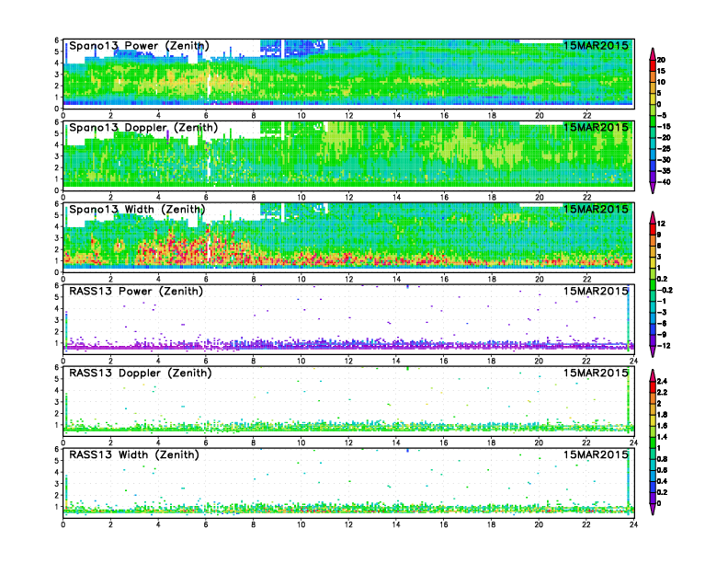
Task: Click the purple lower arrow of the bottom colorbar
Action: click(x=653, y=509)
